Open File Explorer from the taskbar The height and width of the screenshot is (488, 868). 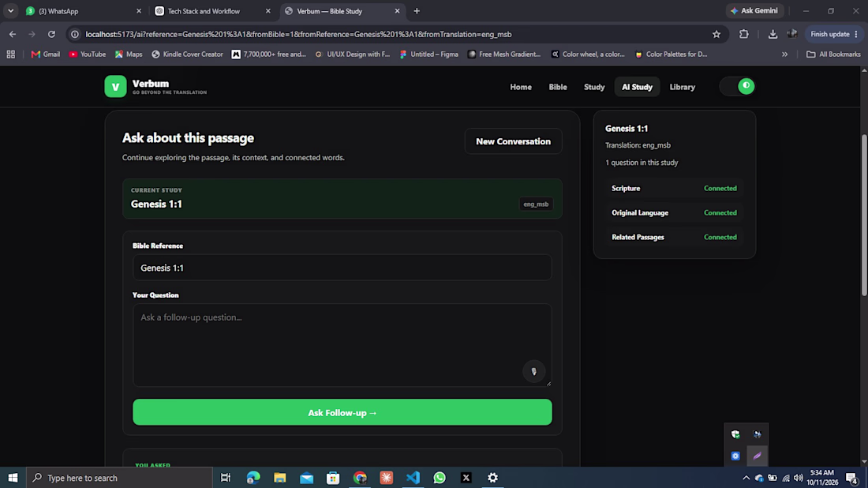point(280,478)
